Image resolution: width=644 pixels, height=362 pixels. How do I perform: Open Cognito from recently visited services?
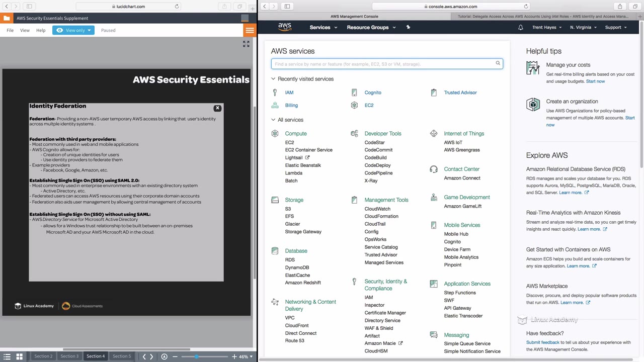coord(373,93)
